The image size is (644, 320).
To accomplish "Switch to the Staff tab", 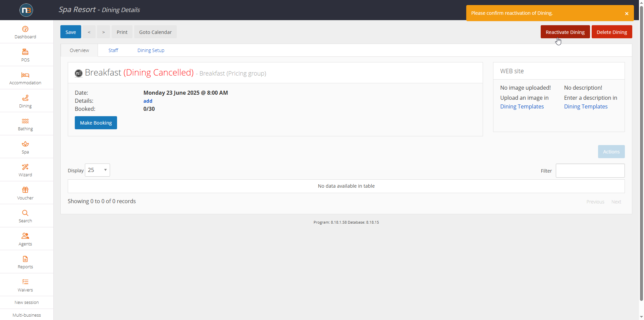I will (x=113, y=50).
